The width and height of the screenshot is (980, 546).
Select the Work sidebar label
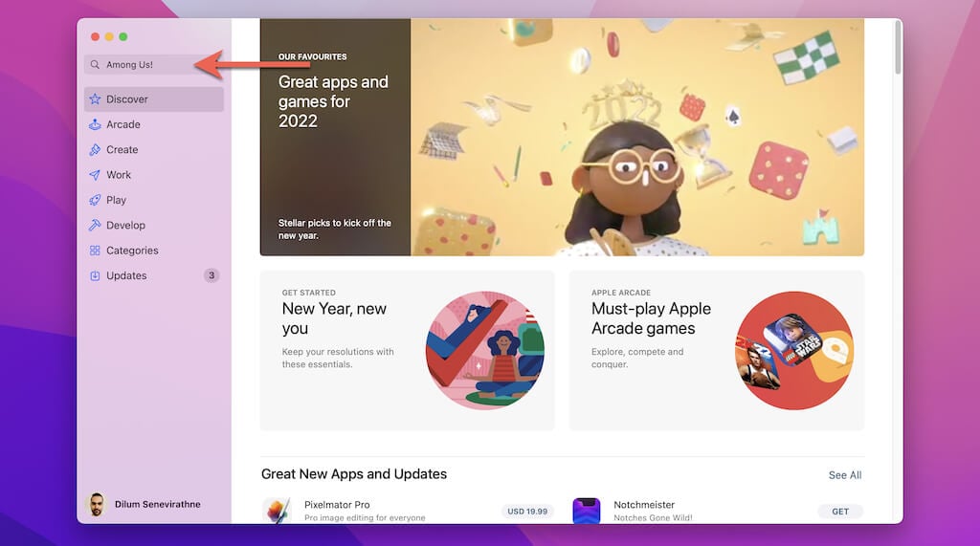[x=118, y=175]
